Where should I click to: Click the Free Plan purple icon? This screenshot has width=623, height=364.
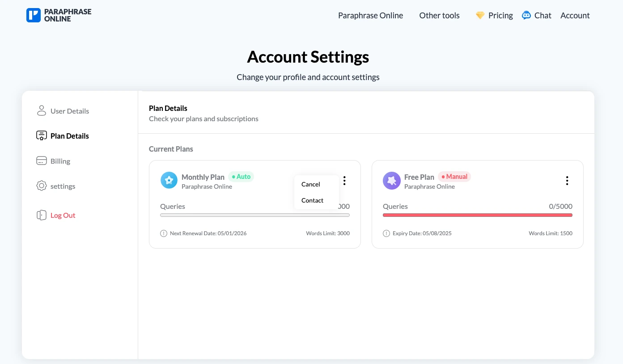[x=392, y=180]
